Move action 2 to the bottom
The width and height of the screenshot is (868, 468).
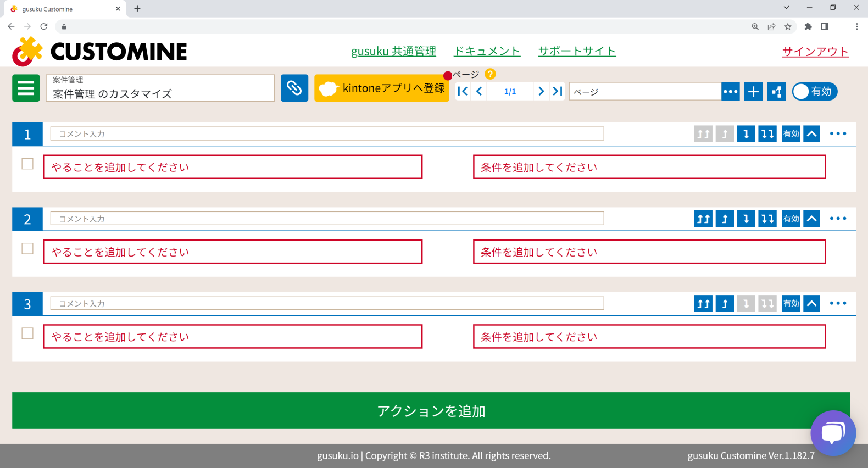pyautogui.click(x=767, y=219)
